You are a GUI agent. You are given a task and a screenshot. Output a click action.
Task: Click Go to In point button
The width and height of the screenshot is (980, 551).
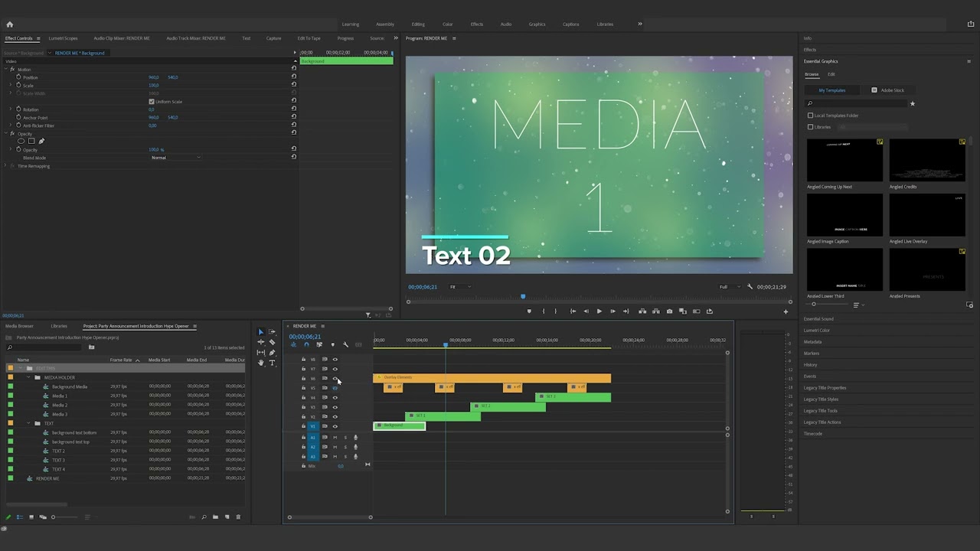click(x=573, y=311)
